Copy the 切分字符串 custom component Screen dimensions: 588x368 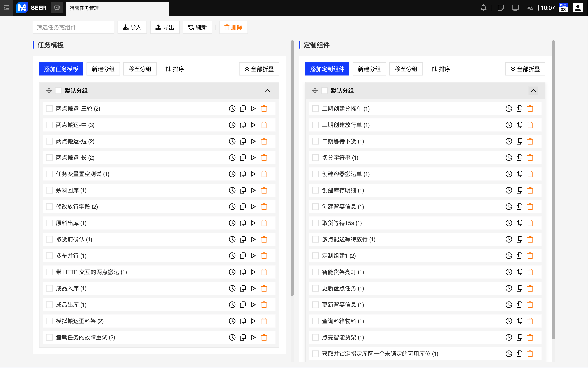coord(519,158)
